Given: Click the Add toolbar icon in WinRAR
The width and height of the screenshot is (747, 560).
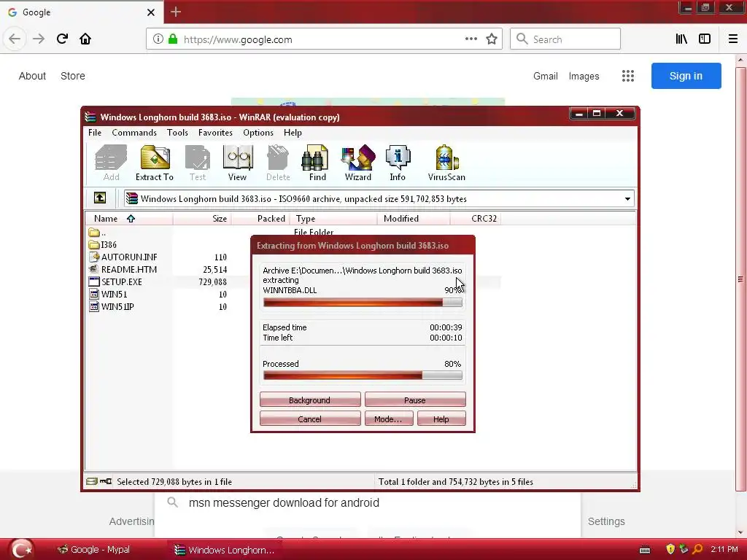Looking at the screenshot, I should point(111,163).
